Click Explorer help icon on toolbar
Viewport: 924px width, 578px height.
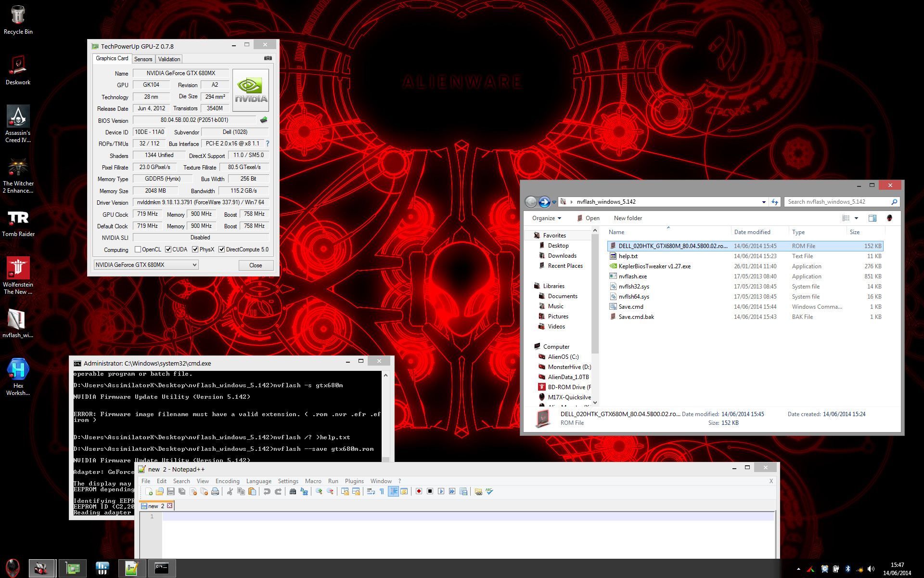point(889,218)
